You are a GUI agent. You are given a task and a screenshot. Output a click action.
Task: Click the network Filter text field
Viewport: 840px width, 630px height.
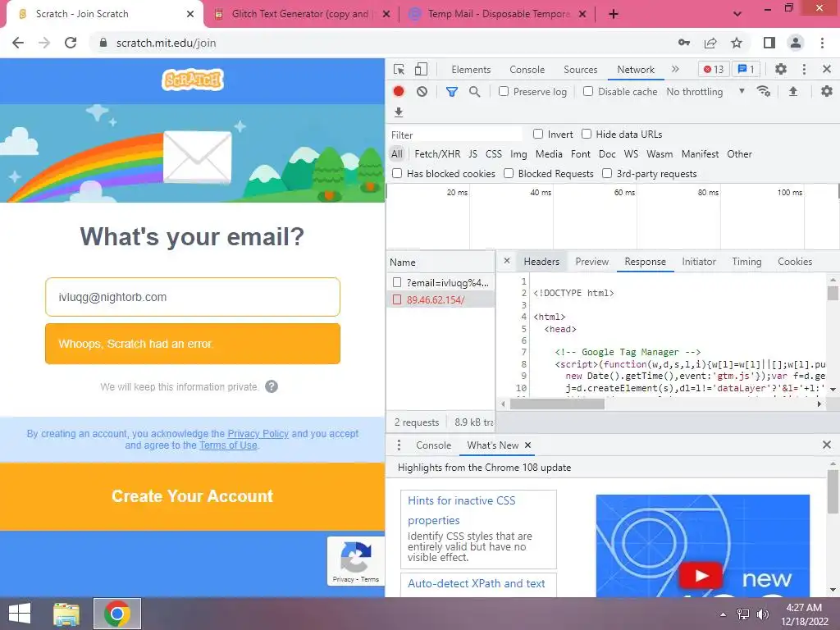tap(454, 135)
